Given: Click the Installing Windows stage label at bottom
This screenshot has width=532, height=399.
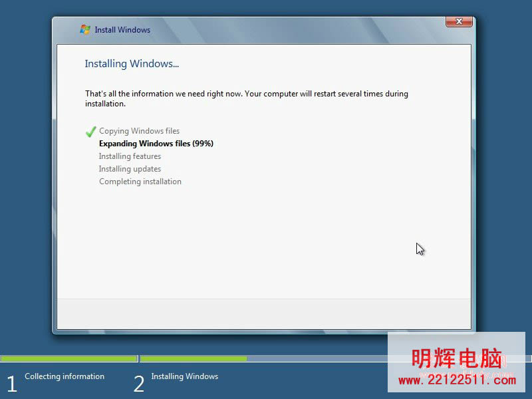Looking at the screenshot, I should [185, 376].
